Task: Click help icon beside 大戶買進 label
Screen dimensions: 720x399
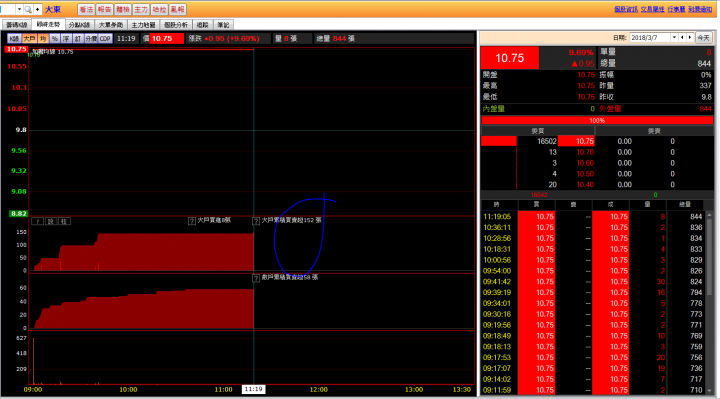Action: [192, 221]
